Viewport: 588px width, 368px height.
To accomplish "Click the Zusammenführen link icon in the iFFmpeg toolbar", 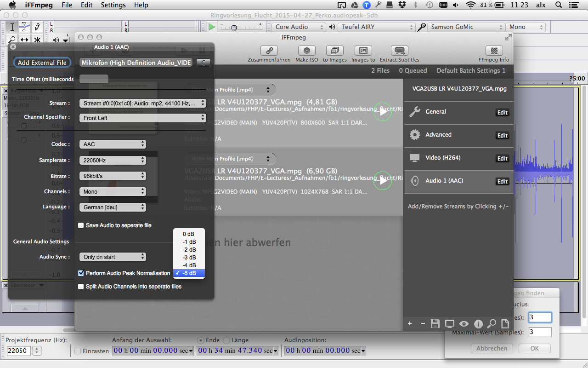I will pyautogui.click(x=269, y=51).
